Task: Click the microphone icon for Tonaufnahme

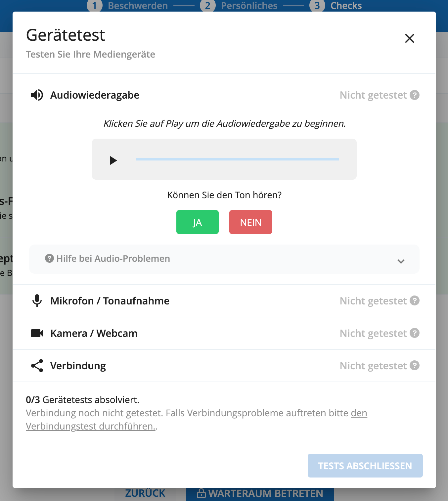Action: tap(37, 301)
